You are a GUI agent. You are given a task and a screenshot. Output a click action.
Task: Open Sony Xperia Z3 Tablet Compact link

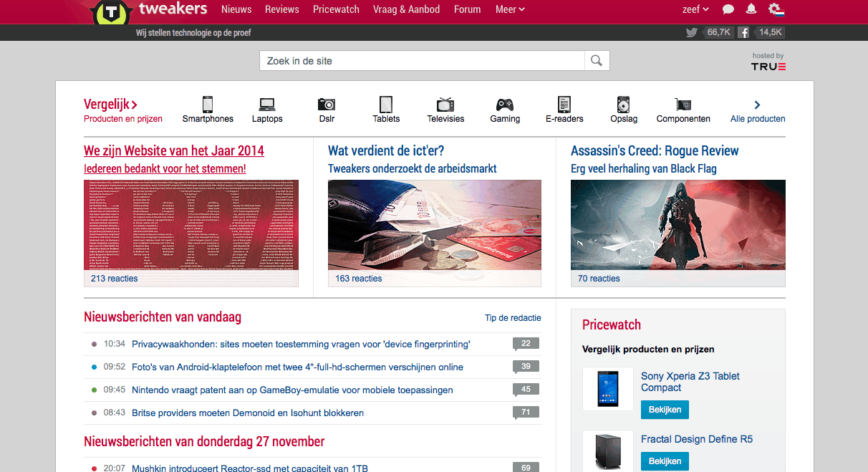point(690,382)
